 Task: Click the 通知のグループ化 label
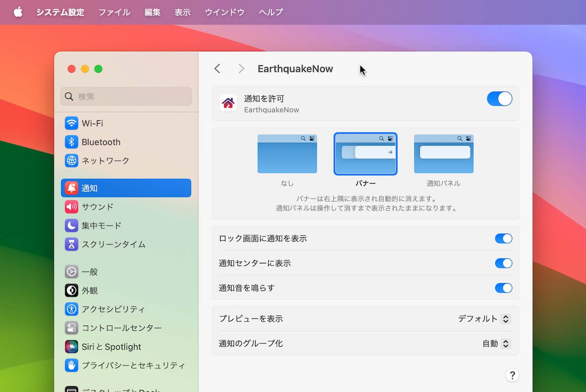[x=251, y=343]
